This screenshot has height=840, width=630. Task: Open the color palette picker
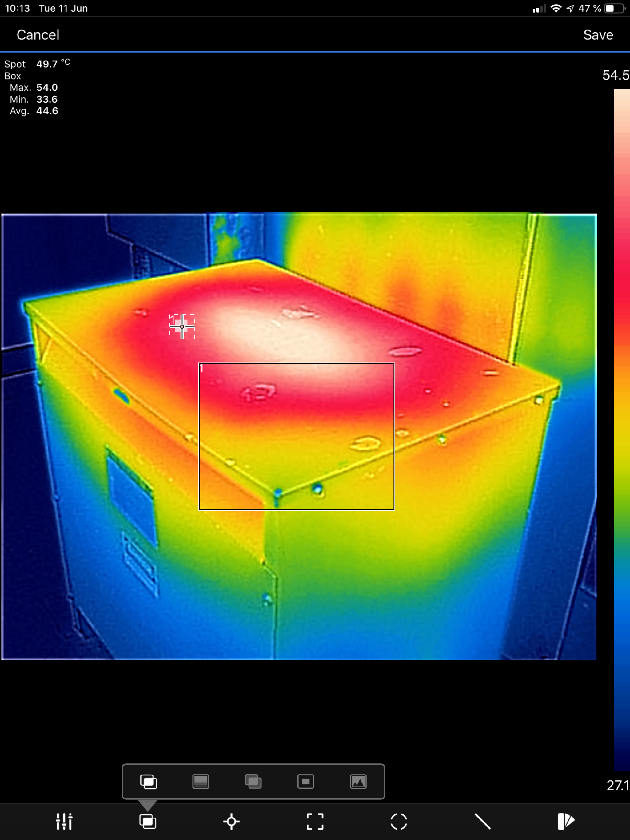pyautogui.click(x=565, y=821)
